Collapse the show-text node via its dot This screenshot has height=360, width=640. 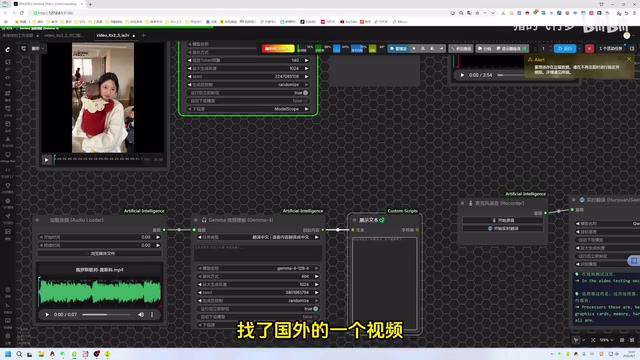coord(354,220)
